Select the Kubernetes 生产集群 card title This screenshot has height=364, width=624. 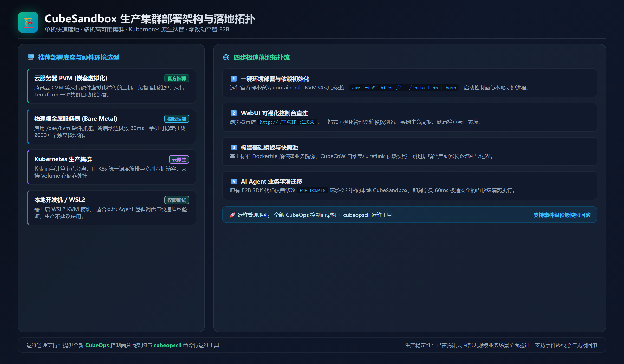pos(63,159)
